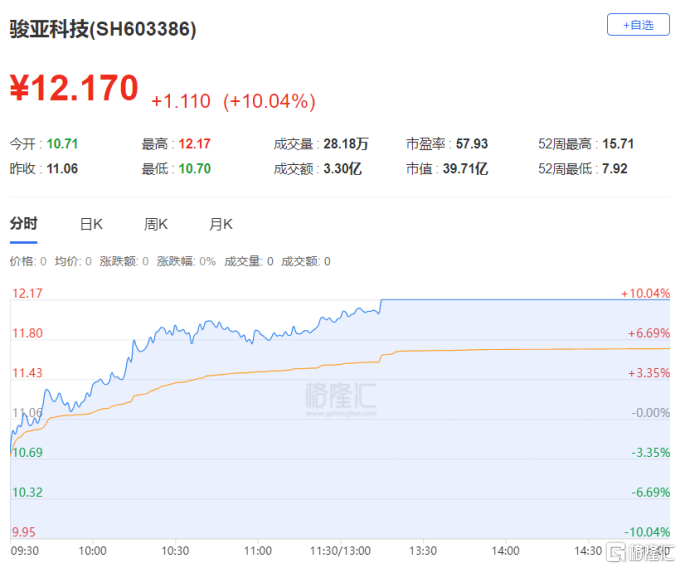The image size is (681, 569).
Task: Click the 成交额 turnover 3.30亿
Action: [342, 169]
